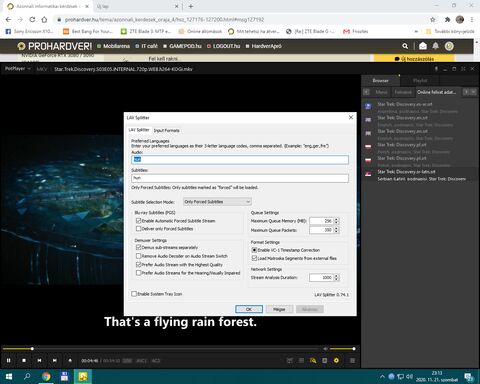
Task: Open the IT café link on Prohardver
Action: point(146,46)
